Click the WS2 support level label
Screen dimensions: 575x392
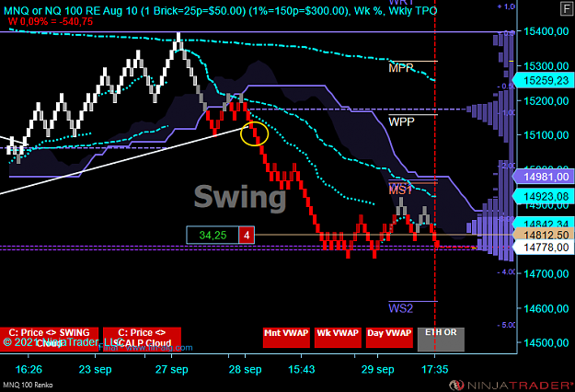[400, 308]
